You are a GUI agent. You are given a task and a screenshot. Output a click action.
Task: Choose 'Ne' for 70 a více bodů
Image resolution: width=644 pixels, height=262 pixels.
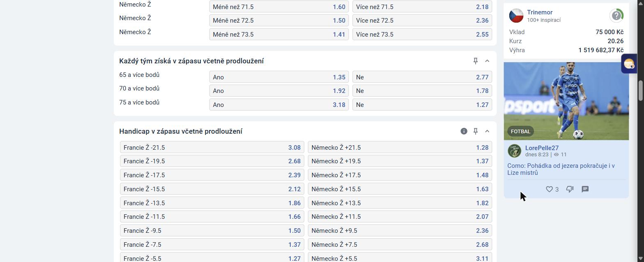tap(422, 91)
